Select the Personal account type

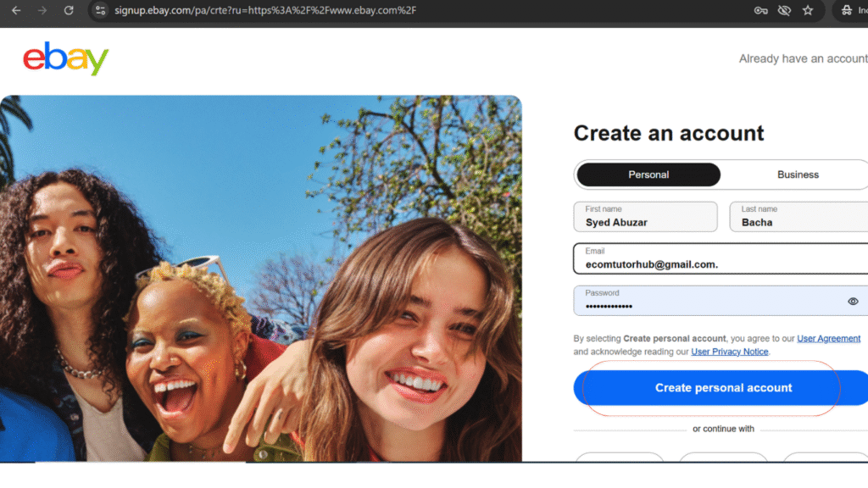[x=648, y=174]
